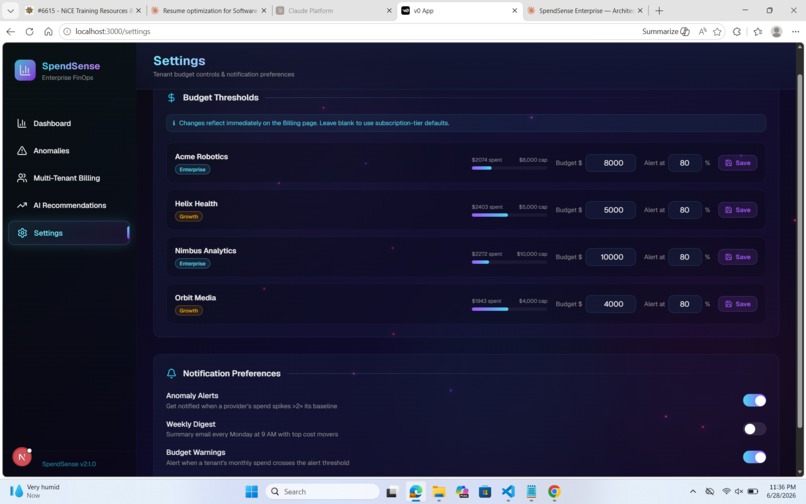Viewport: 806px width, 504px height.
Task: Enable the Weekly Digest toggle
Action: (754, 429)
